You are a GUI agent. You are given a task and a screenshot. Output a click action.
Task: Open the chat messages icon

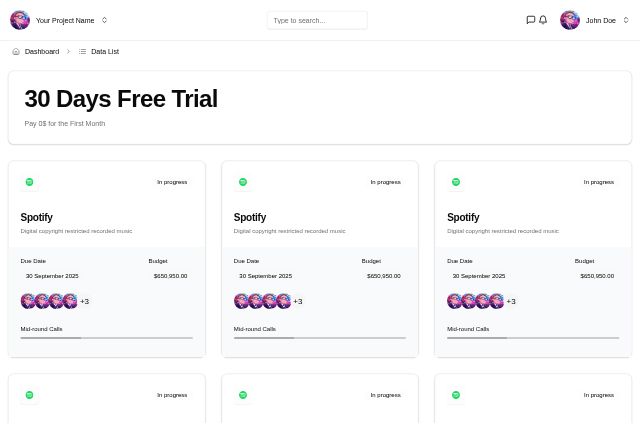pos(530,20)
